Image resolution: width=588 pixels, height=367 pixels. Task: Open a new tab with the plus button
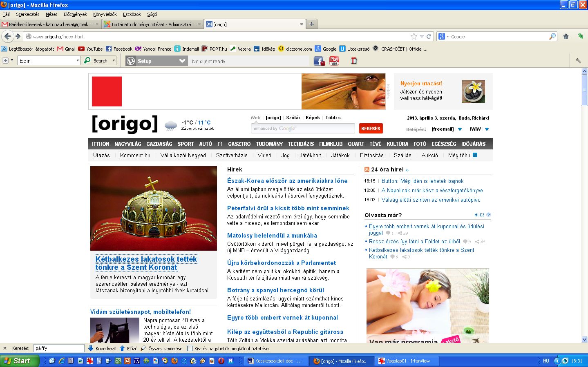[312, 24]
